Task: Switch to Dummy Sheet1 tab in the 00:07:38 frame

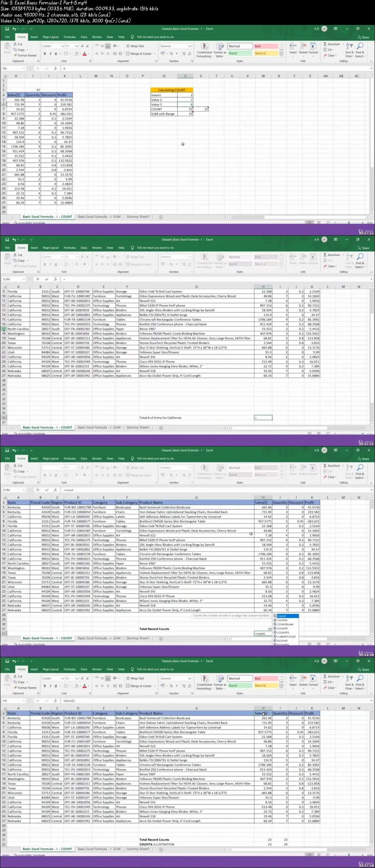Action: pyautogui.click(x=138, y=849)
